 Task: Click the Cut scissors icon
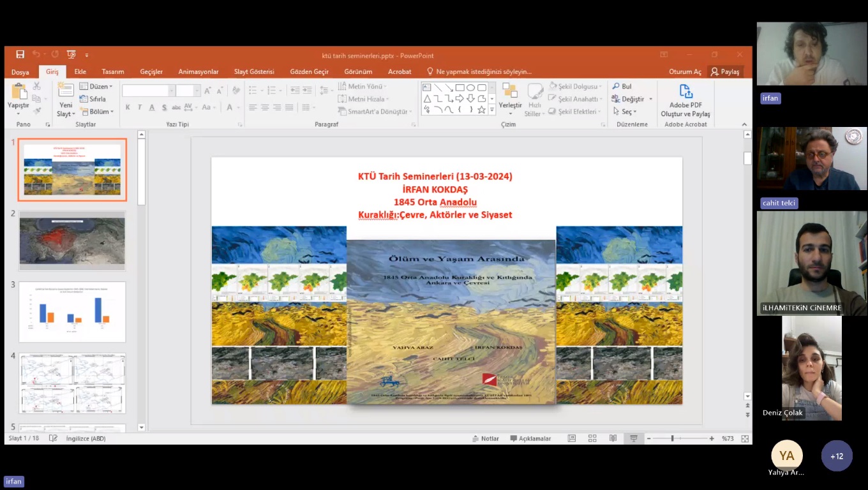coord(36,86)
